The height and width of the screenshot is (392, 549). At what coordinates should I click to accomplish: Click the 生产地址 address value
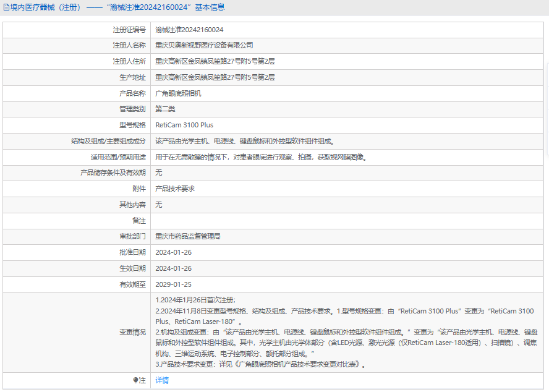(215, 77)
